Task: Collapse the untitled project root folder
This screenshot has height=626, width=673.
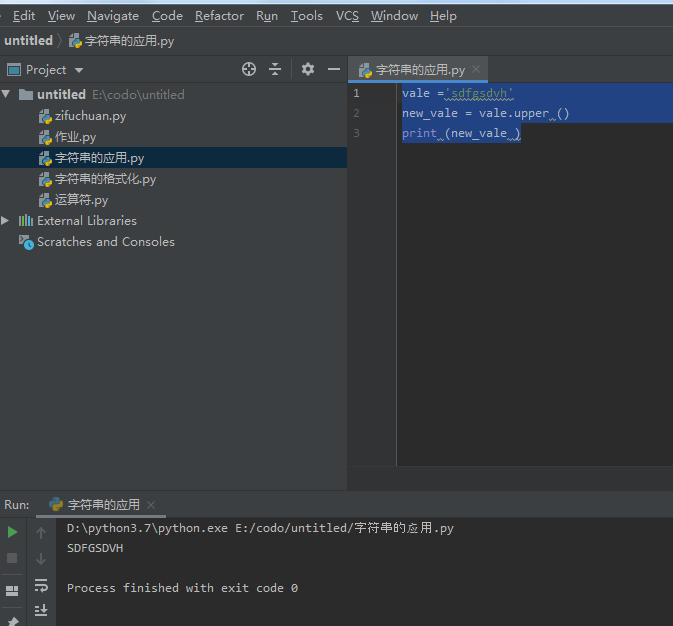Action: pos(6,94)
